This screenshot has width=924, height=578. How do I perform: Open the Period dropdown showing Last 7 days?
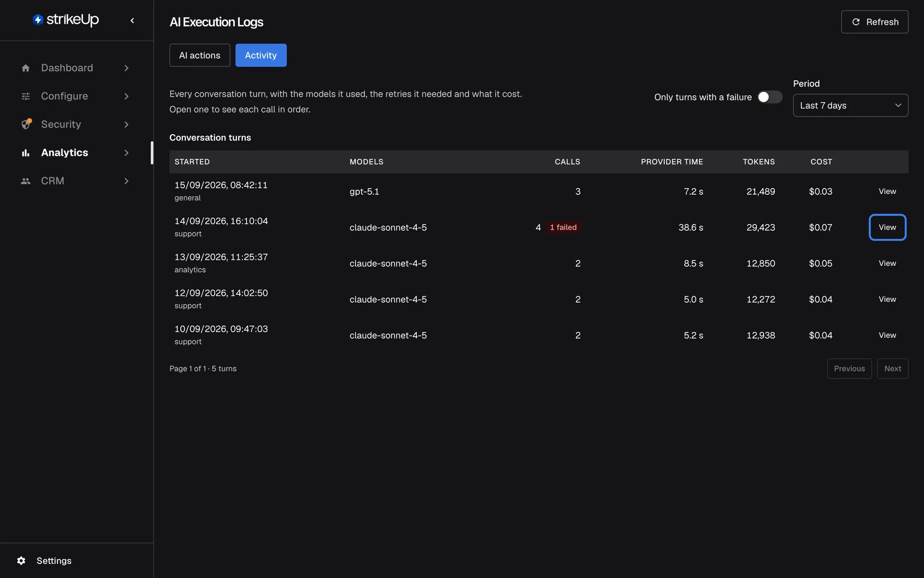851,105
